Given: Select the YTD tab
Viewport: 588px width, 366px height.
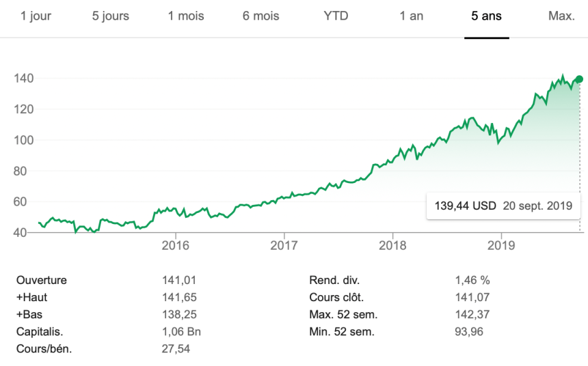Looking at the screenshot, I should click(x=336, y=16).
